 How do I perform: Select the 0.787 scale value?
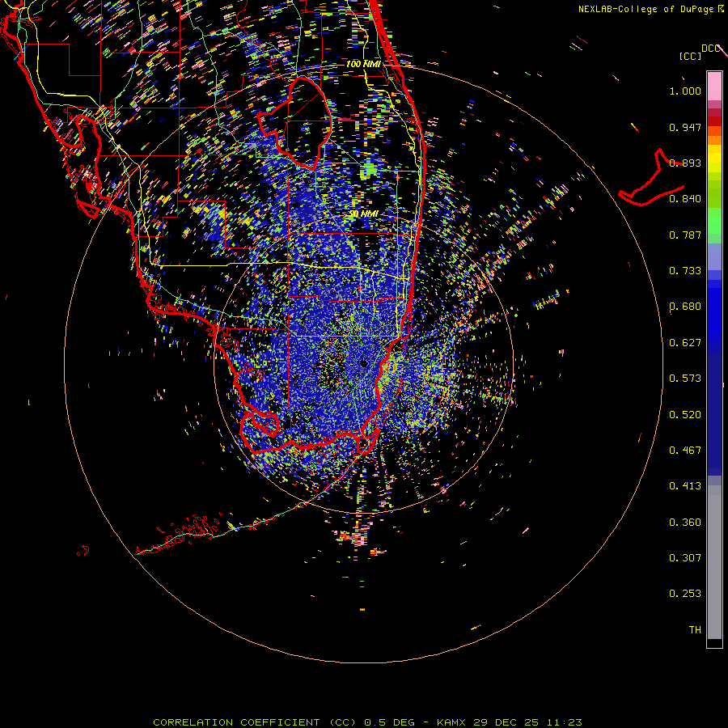coord(685,235)
